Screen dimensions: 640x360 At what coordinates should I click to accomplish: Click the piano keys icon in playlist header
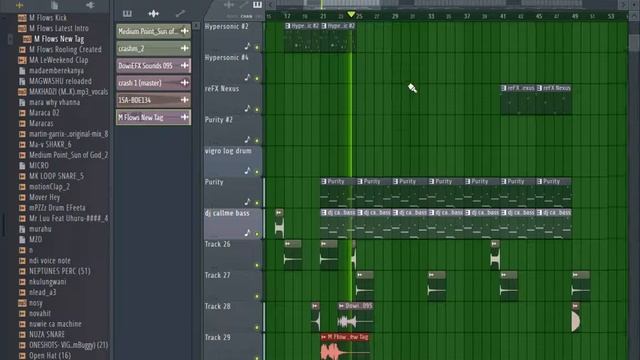point(257,4)
